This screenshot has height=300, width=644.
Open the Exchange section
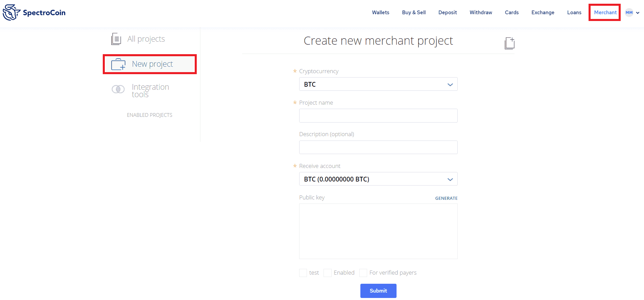[x=543, y=13]
